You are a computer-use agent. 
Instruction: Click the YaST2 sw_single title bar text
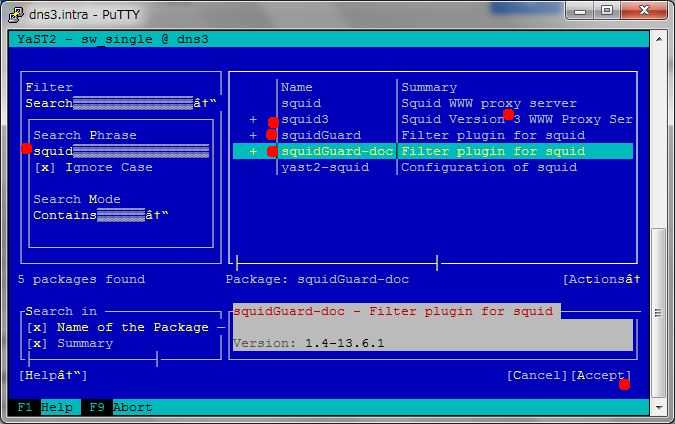tap(113, 40)
